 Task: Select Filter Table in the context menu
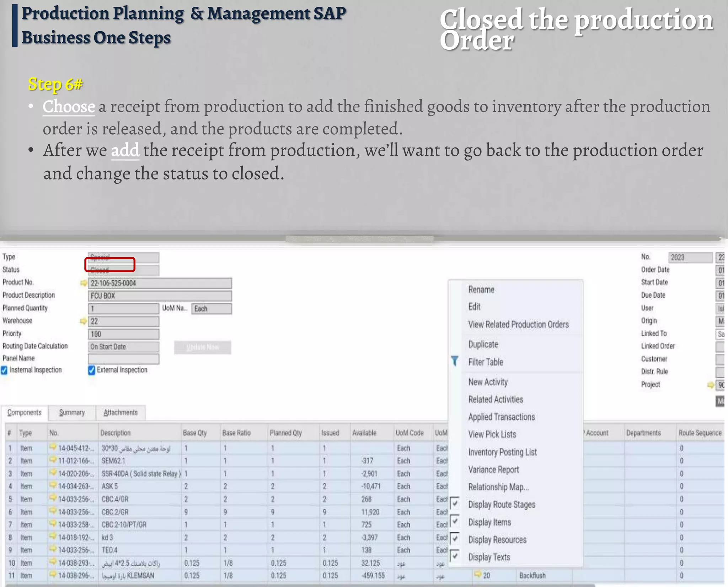click(486, 362)
